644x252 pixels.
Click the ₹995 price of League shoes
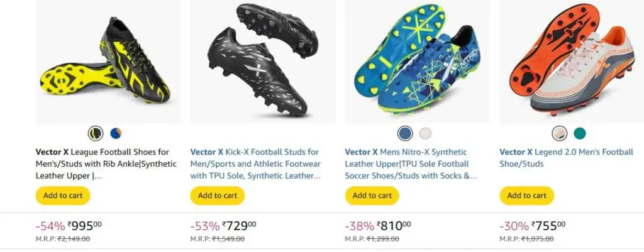tap(84, 226)
